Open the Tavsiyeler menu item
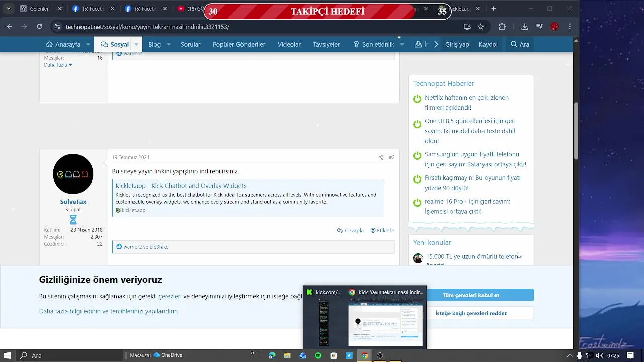 [327, 44]
